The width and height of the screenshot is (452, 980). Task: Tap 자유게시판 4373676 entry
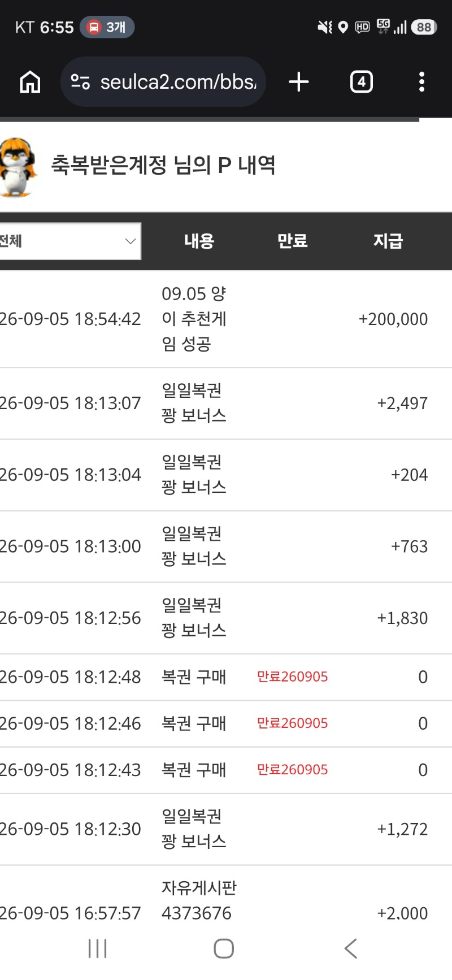[x=199, y=900]
